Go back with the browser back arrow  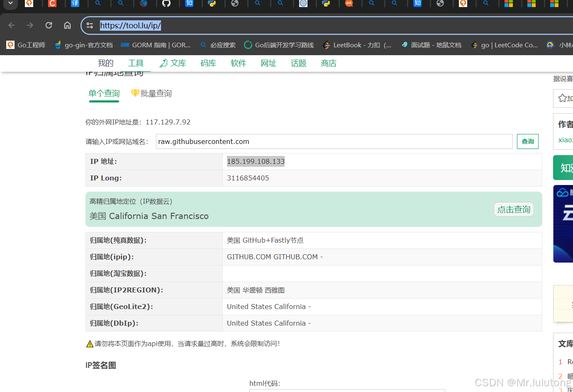pyautogui.click(x=12, y=25)
